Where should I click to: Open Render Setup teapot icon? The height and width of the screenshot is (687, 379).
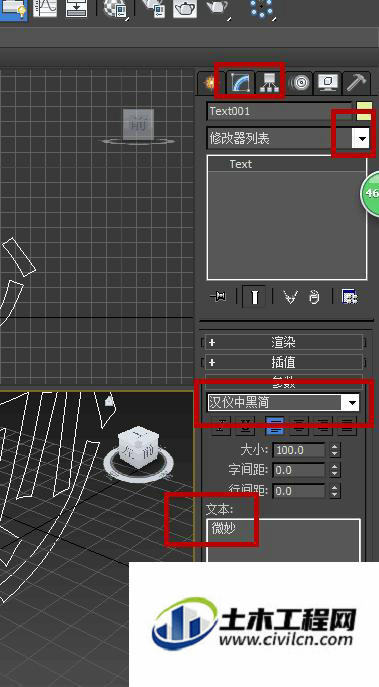[153, 8]
